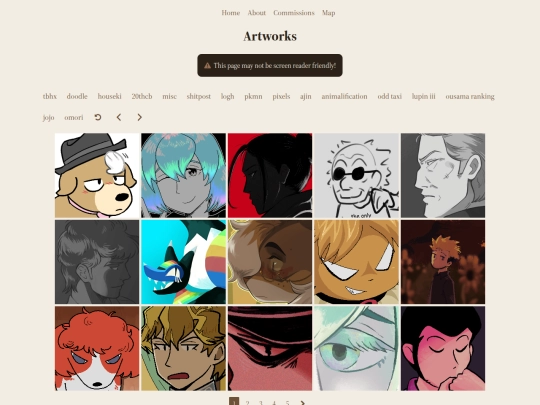Jump to page 4 of artworks
Screen dimensions: 540x405
(x=274, y=403)
